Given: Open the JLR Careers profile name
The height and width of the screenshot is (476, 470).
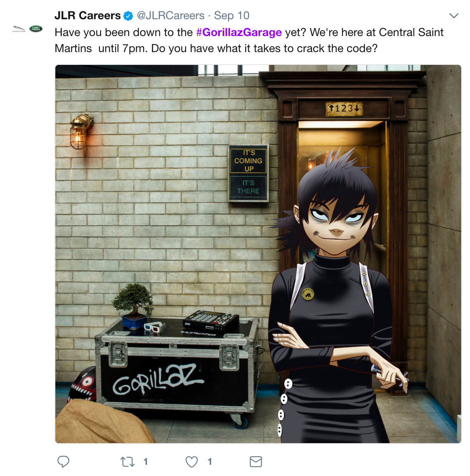Looking at the screenshot, I should tap(87, 16).
